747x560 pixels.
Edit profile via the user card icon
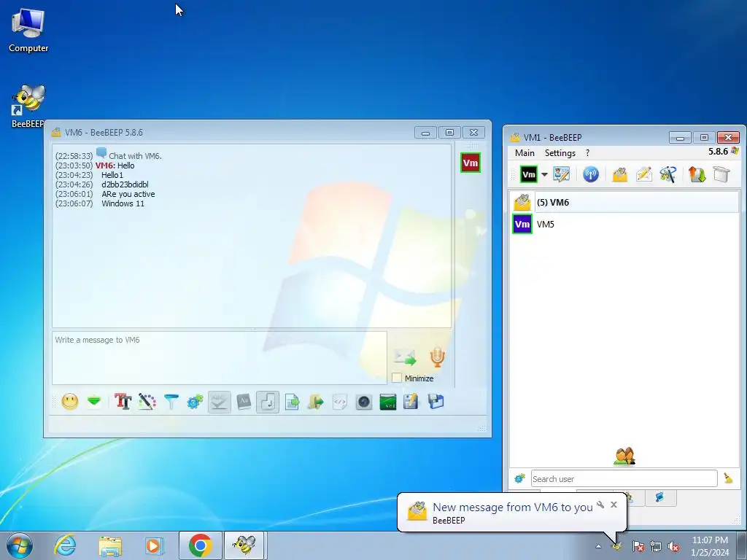(x=562, y=174)
